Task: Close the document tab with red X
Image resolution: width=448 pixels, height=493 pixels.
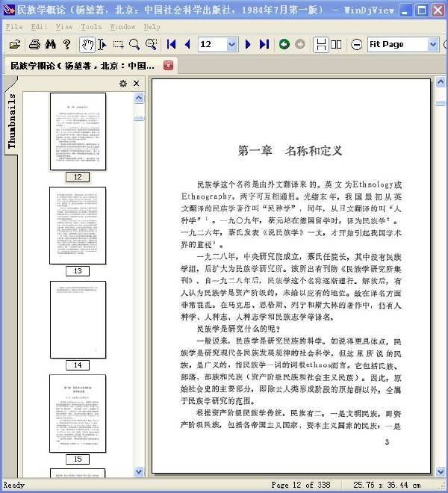Action: (168, 66)
